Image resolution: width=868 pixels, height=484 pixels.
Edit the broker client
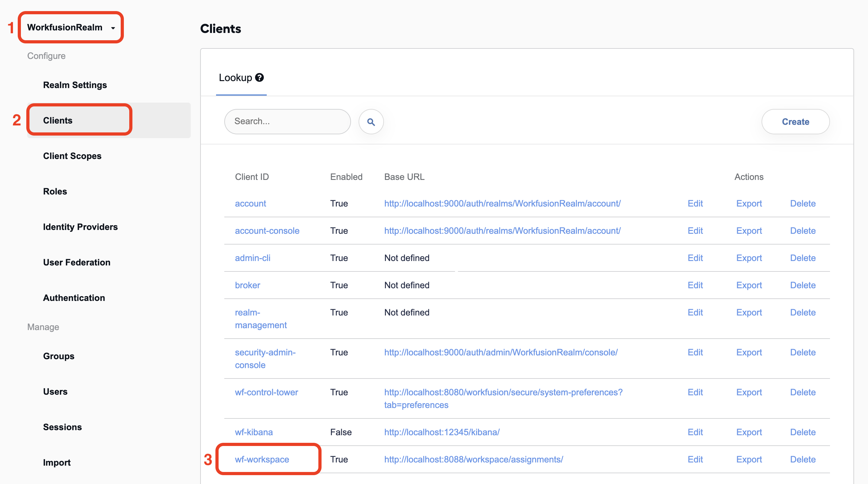click(695, 285)
